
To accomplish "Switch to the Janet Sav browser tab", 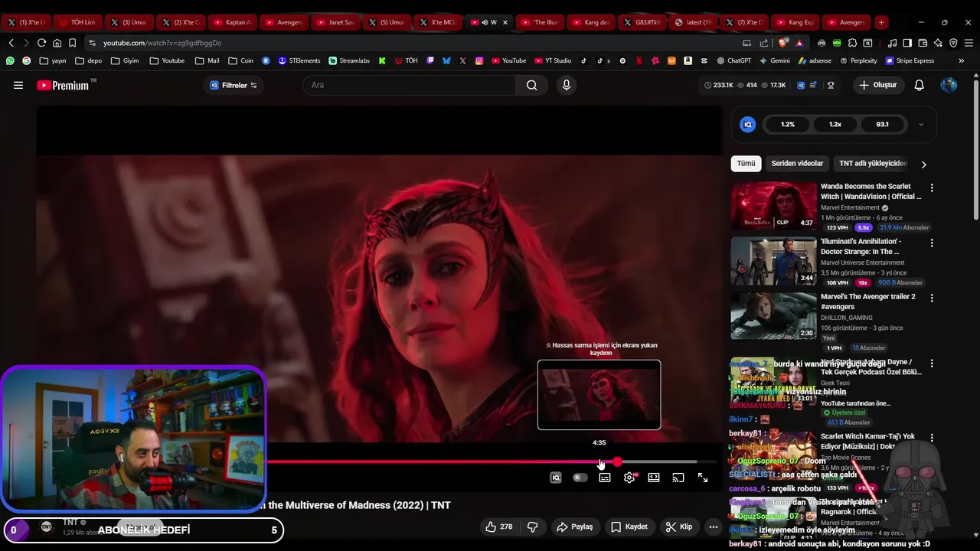I will [335, 22].
